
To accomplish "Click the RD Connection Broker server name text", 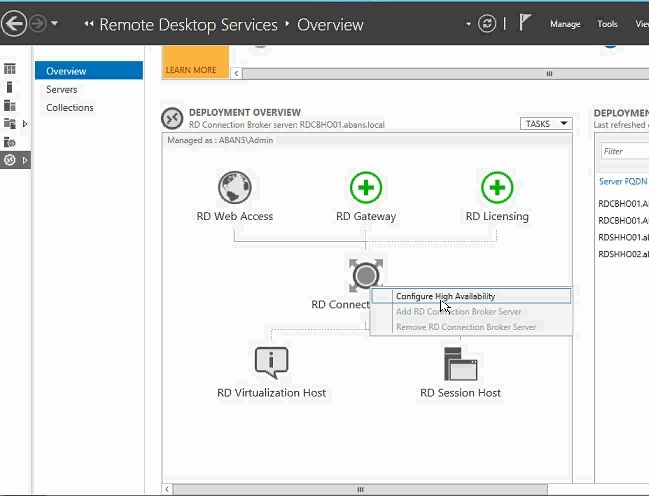I will (286, 125).
